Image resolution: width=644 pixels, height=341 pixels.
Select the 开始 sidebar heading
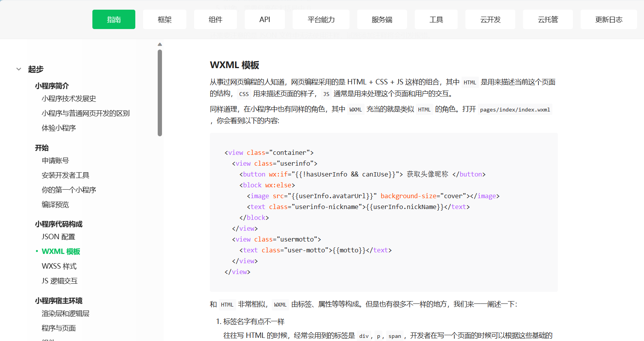42,148
